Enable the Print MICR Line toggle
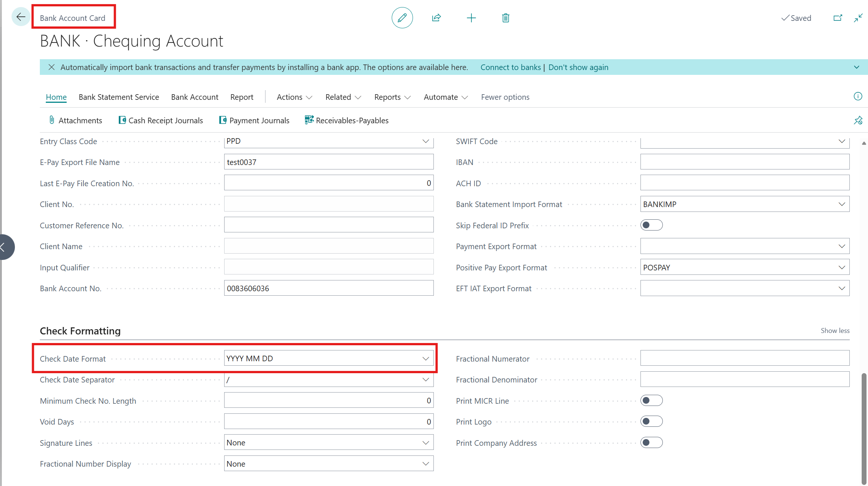Image resolution: width=868 pixels, height=486 pixels. [651, 401]
